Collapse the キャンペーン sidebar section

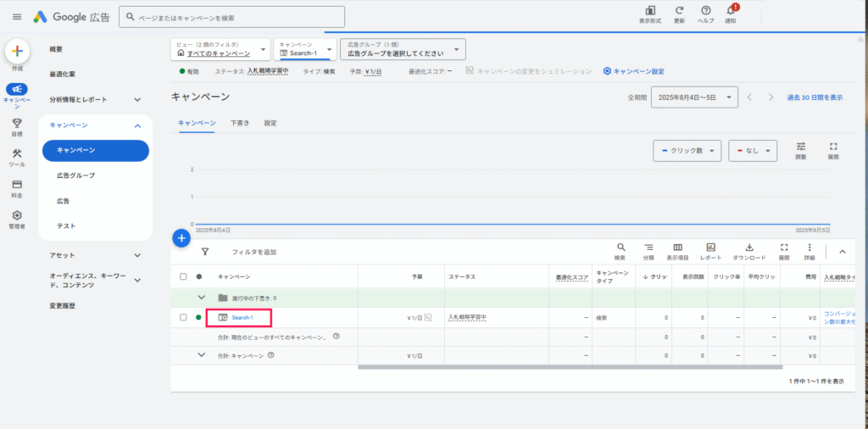coord(138,125)
